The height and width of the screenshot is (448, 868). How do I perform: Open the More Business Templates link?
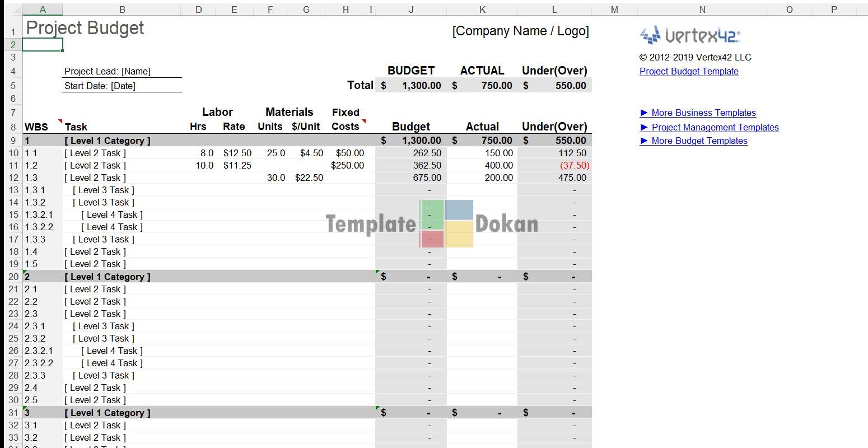tap(703, 113)
